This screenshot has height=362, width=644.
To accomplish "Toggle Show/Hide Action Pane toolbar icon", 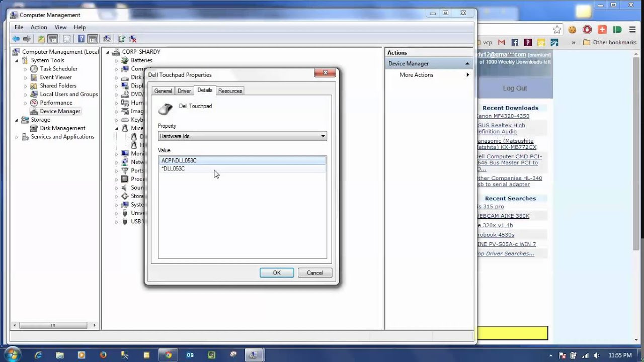I will point(93,39).
